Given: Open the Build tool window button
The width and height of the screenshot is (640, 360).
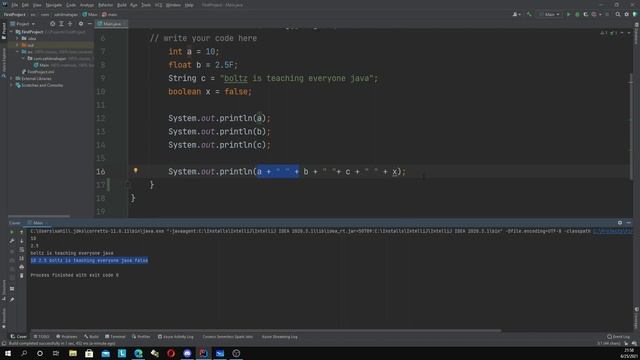Looking at the screenshot, I should 92,337.
